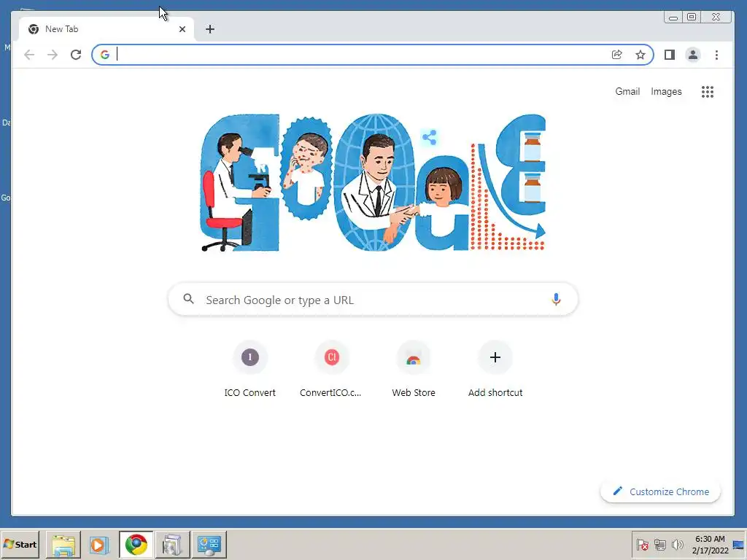Open the Action Center flag icon in the tray

click(642, 544)
